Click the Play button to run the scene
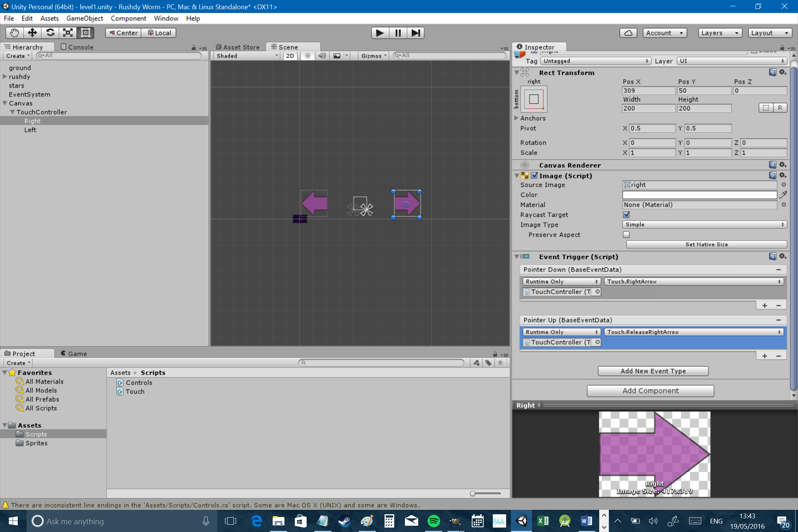The image size is (798, 532). 379,33
